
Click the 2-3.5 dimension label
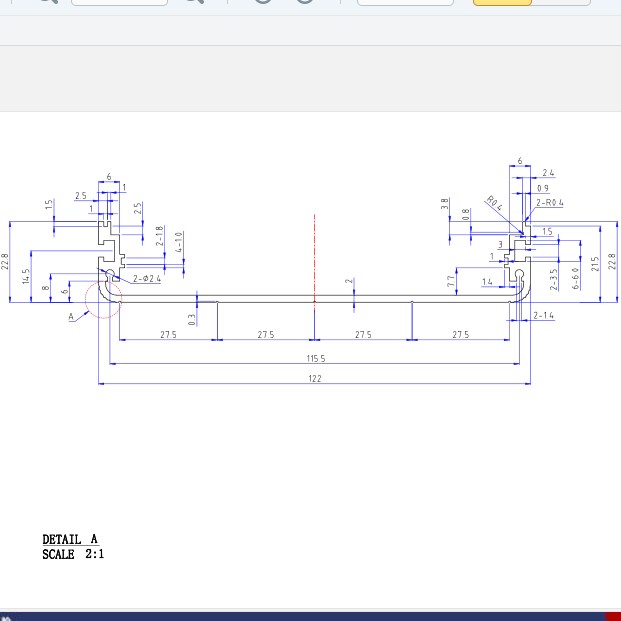(x=554, y=280)
